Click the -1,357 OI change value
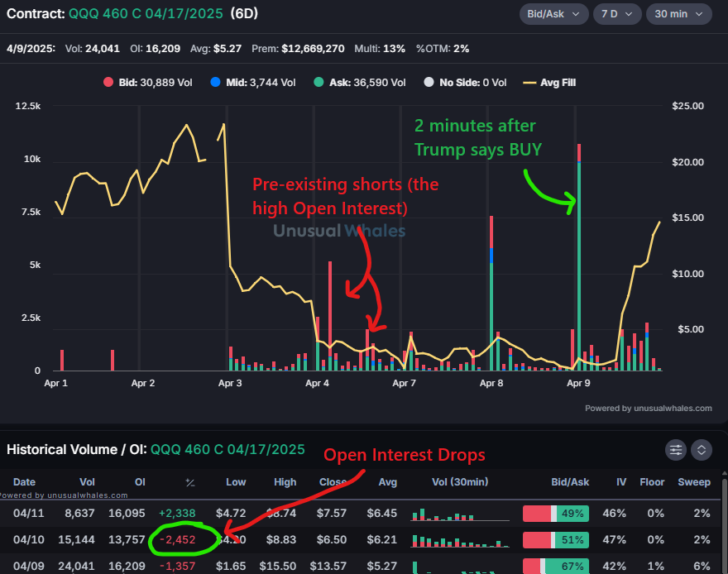This screenshot has width=728, height=574. [x=177, y=566]
